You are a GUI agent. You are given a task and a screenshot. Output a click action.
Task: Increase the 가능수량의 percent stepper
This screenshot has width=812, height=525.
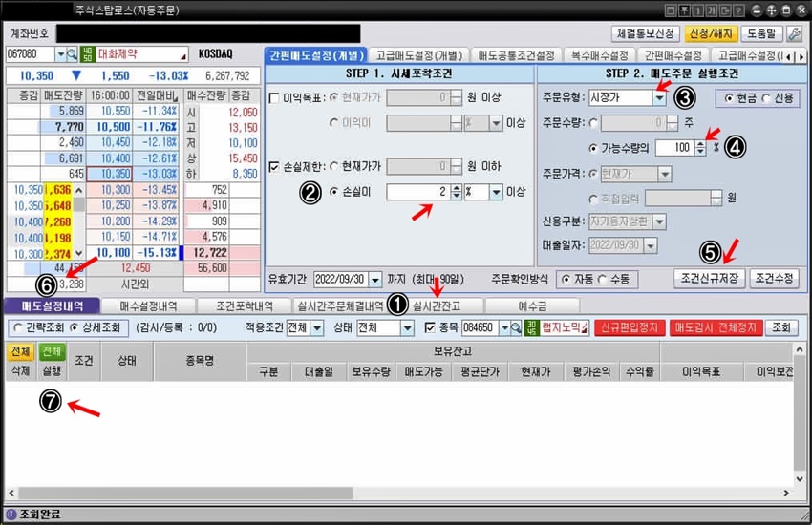pos(700,144)
